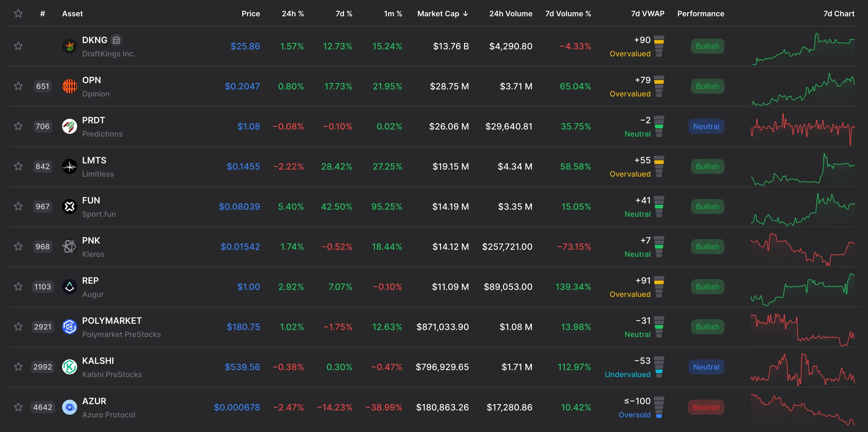The height and width of the screenshot is (432, 868).
Task: Open DKNG DraftKings Inc. asset page
Action: coord(108,47)
